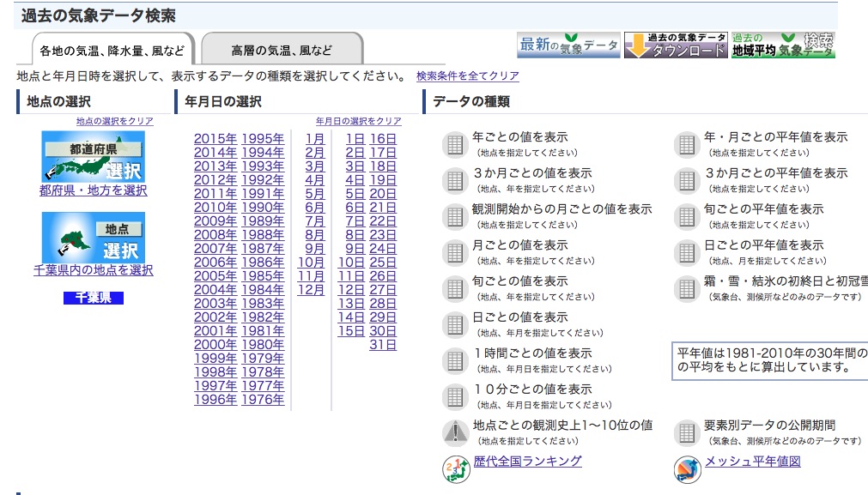Click the 地点 選択 map icon
Screen dimensions: 868x495
[x=93, y=237]
